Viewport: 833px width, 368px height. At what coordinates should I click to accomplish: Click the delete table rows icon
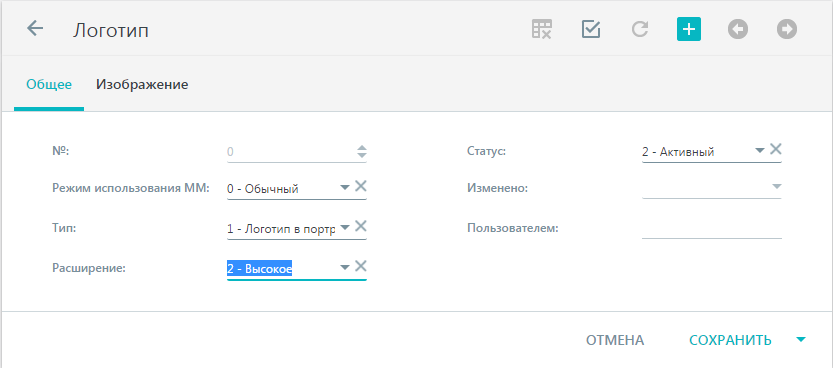pos(542,29)
